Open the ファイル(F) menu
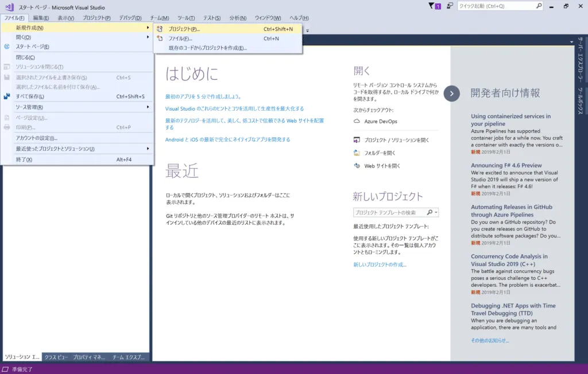The height and width of the screenshot is (374, 588). [14, 18]
